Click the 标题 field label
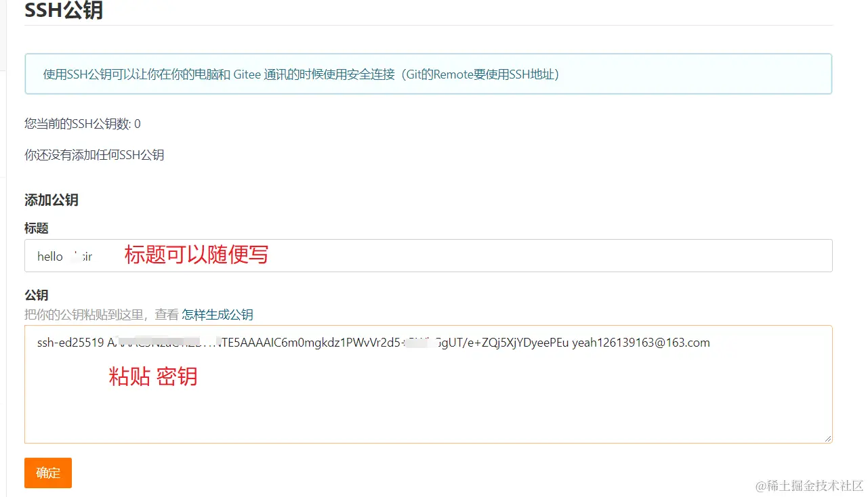 pyautogui.click(x=36, y=228)
